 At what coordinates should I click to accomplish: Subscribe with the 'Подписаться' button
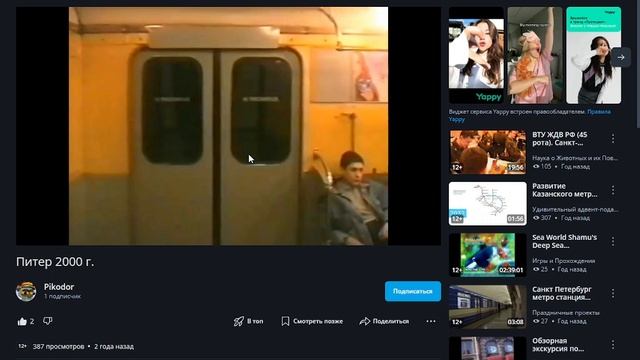pyautogui.click(x=413, y=291)
